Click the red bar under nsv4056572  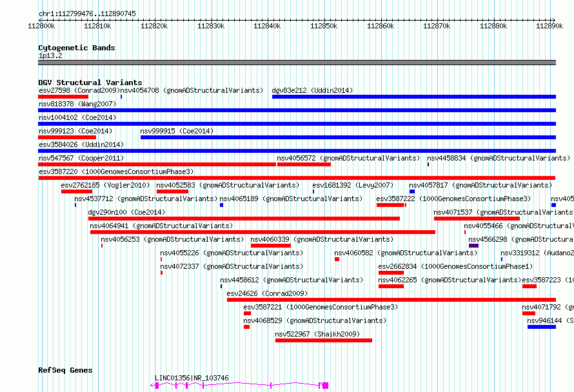[304, 164]
